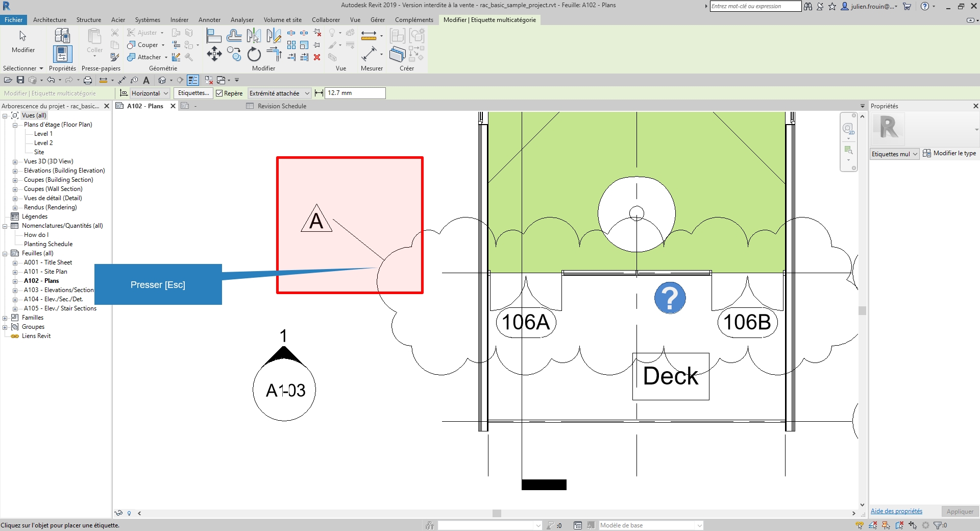Click the Align tool icon
Screen dimensions: 980x531
tap(214, 36)
